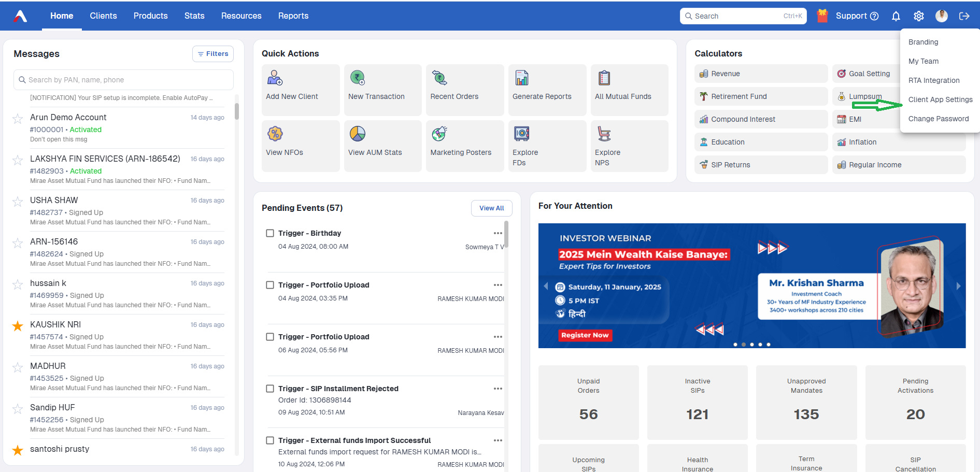Check the 04 Aug Portfolio Upload event

(x=270, y=285)
